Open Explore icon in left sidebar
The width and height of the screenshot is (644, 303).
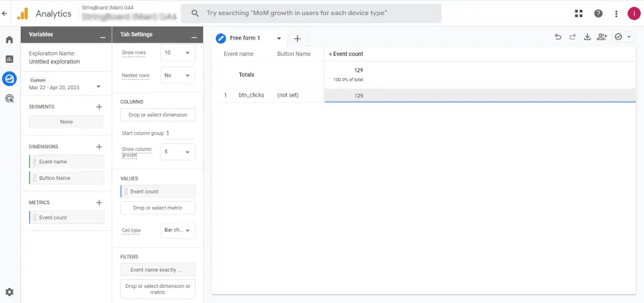point(9,79)
